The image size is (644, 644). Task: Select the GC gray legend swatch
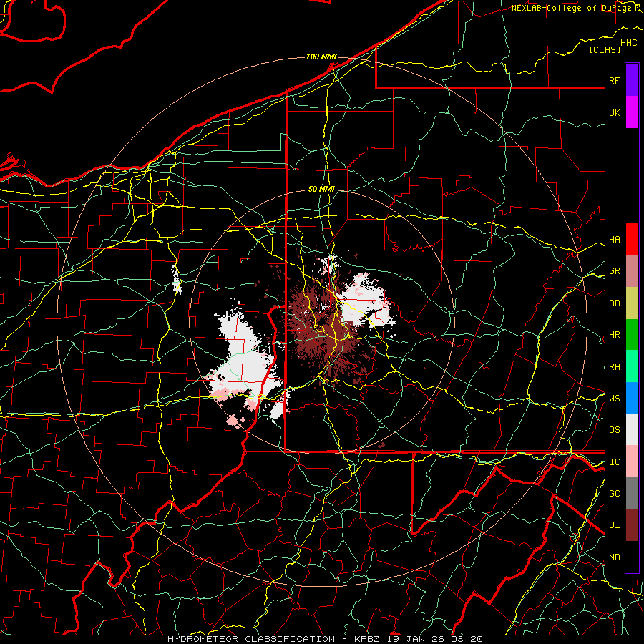click(x=632, y=493)
